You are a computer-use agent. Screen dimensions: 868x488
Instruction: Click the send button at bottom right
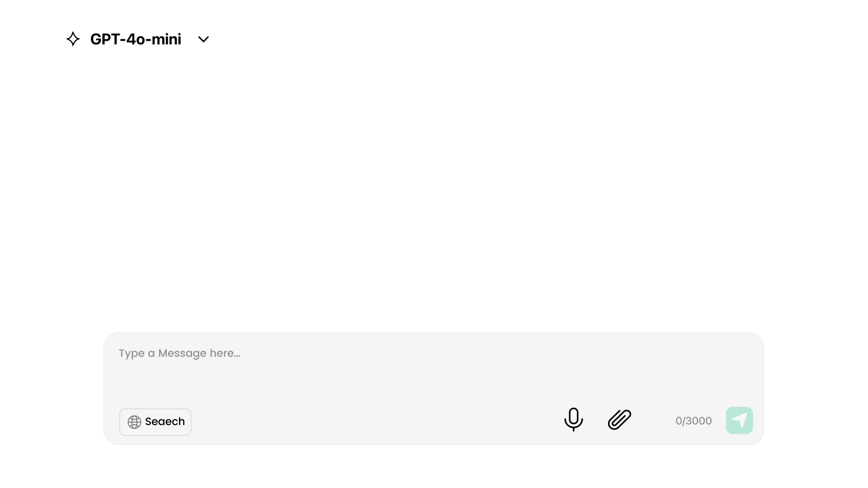(x=739, y=421)
